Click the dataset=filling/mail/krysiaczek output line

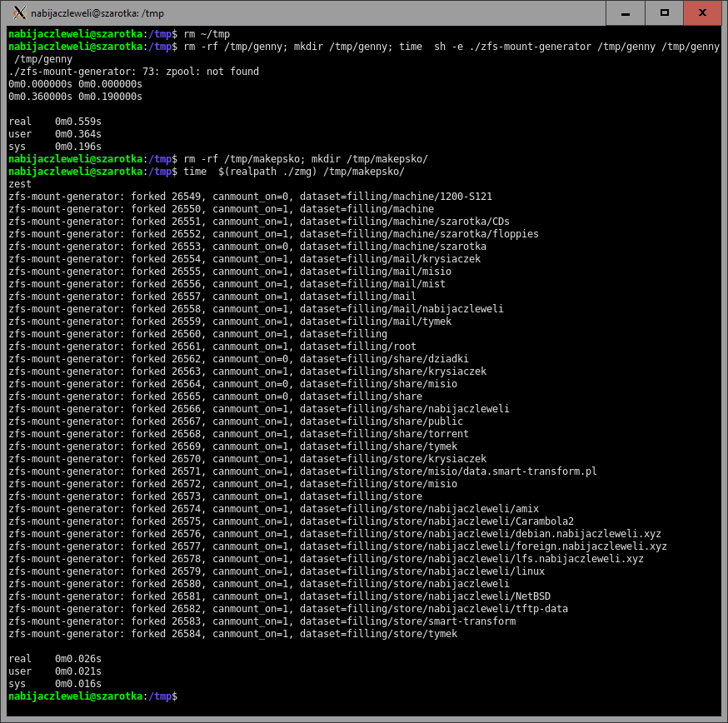point(244,259)
